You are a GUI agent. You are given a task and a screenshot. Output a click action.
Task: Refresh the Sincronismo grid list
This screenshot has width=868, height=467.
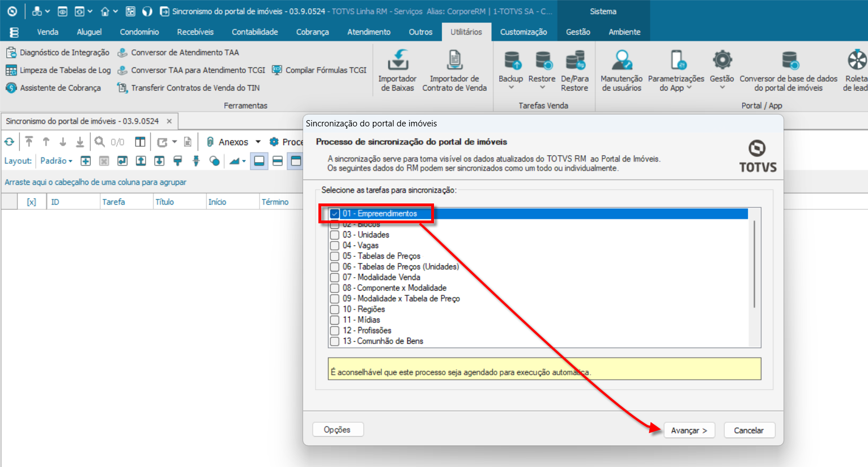pos(10,142)
